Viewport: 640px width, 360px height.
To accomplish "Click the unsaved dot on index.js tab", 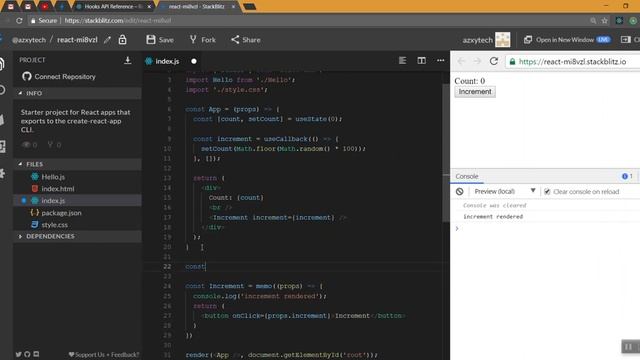I will 194,61.
